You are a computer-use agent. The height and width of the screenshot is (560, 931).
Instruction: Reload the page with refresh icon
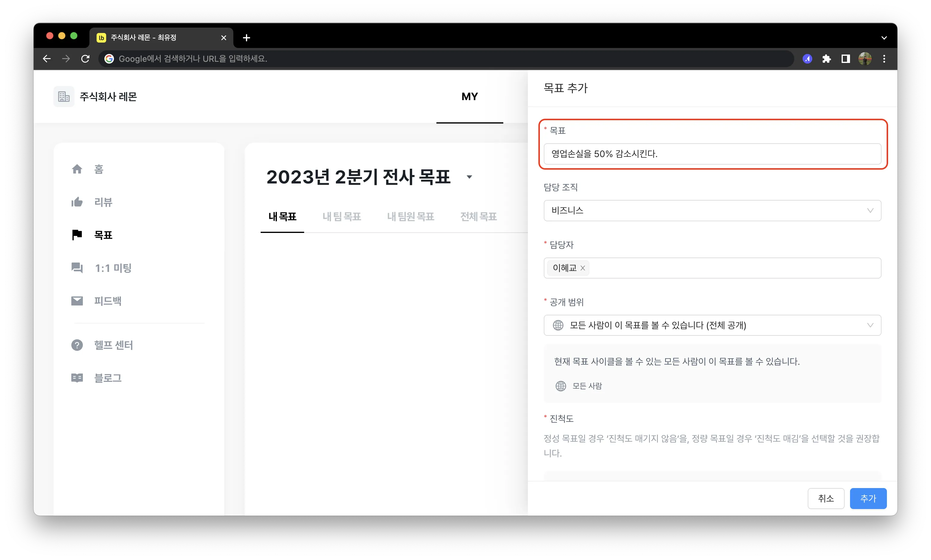point(85,58)
